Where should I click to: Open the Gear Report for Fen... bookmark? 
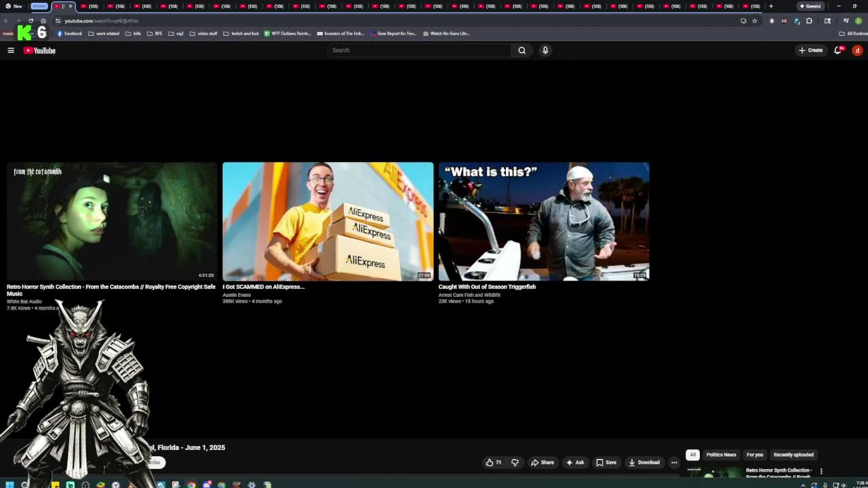pyautogui.click(x=393, y=33)
